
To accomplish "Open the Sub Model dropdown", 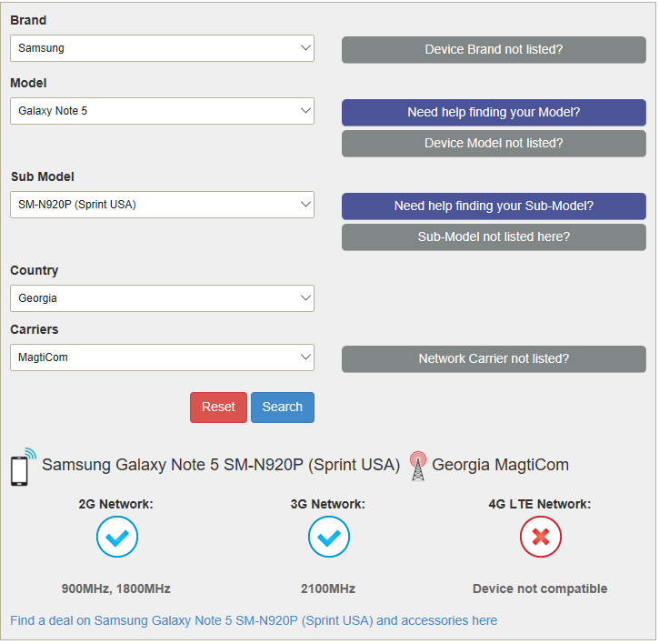I will click(162, 205).
